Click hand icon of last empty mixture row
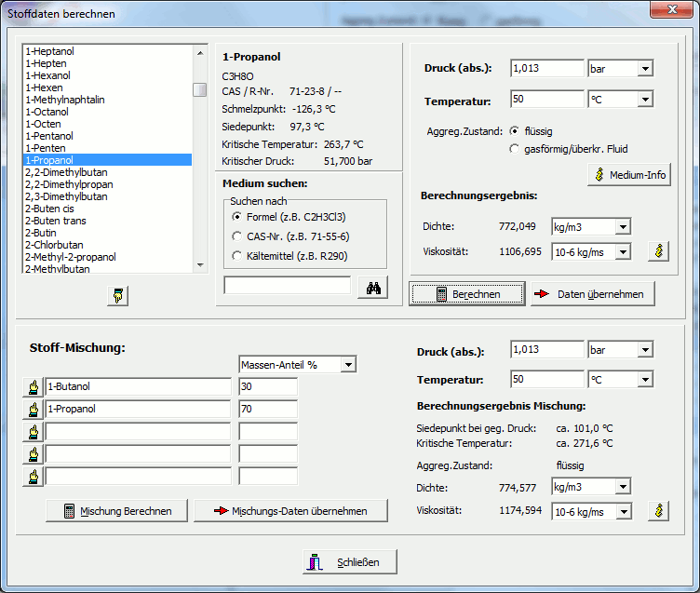Screen dimensions: 700x593 tap(33, 477)
